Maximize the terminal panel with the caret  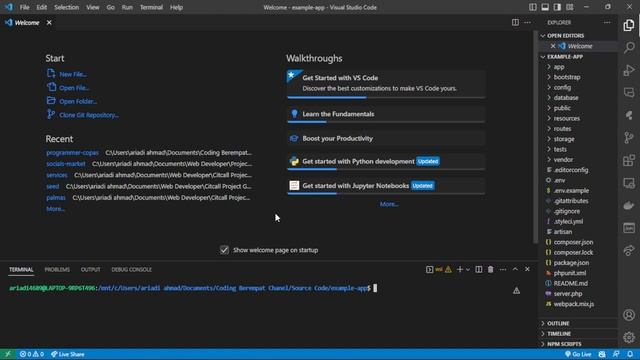point(515,269)
